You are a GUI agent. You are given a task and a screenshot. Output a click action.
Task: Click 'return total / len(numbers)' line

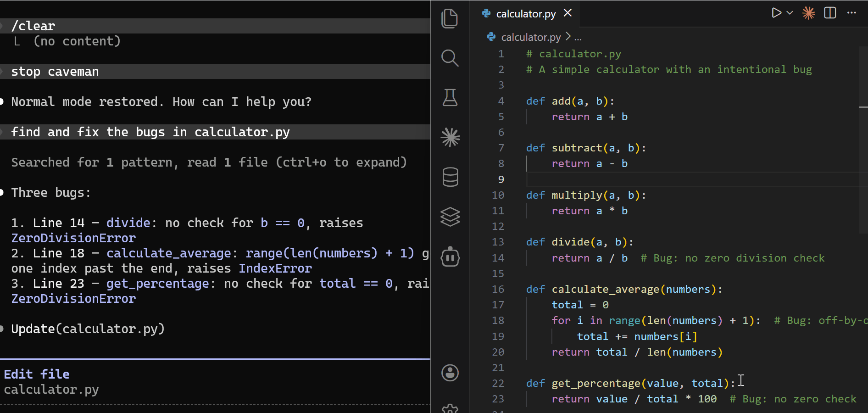637,352
